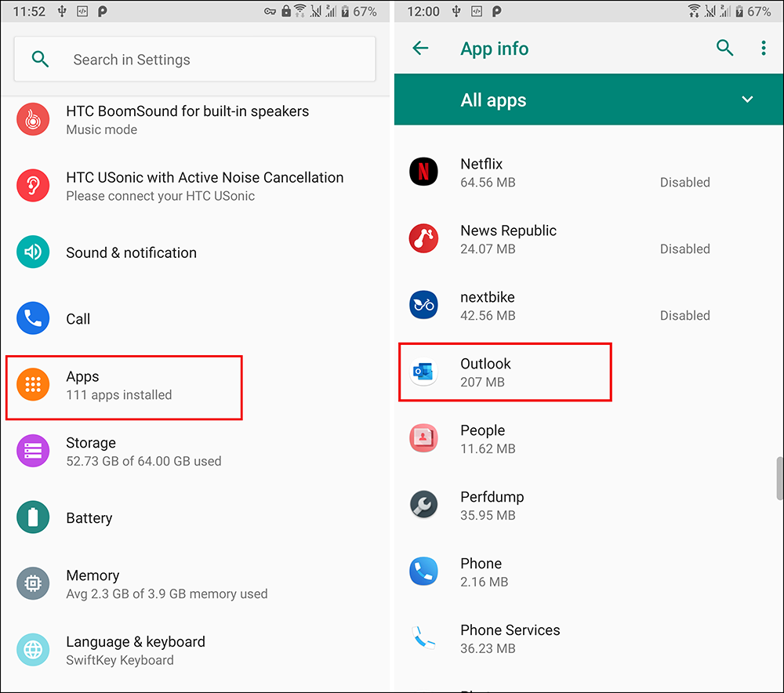Tap the People contacts app icon
The width and height of the screenshot is (784, 693).
pos(423,438)
